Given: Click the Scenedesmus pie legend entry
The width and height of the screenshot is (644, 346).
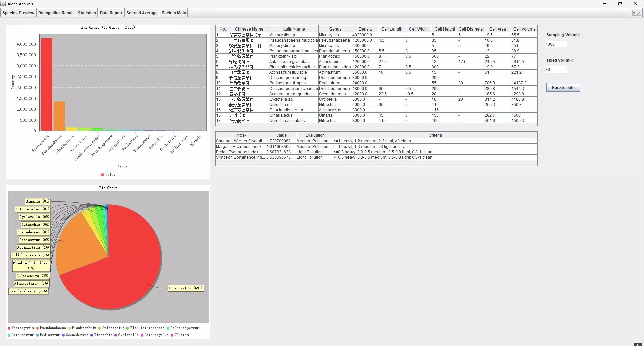Looking at the screenshot, I should [x=75, y=335].
